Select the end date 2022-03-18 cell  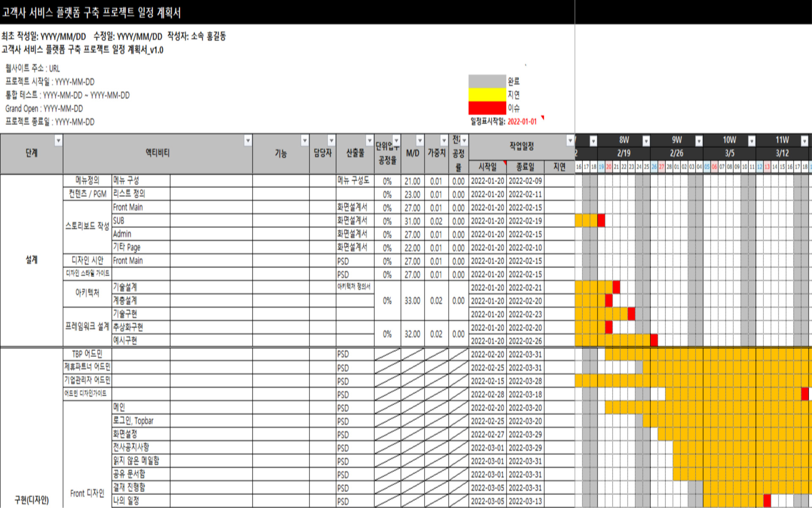tap(525, 394)
